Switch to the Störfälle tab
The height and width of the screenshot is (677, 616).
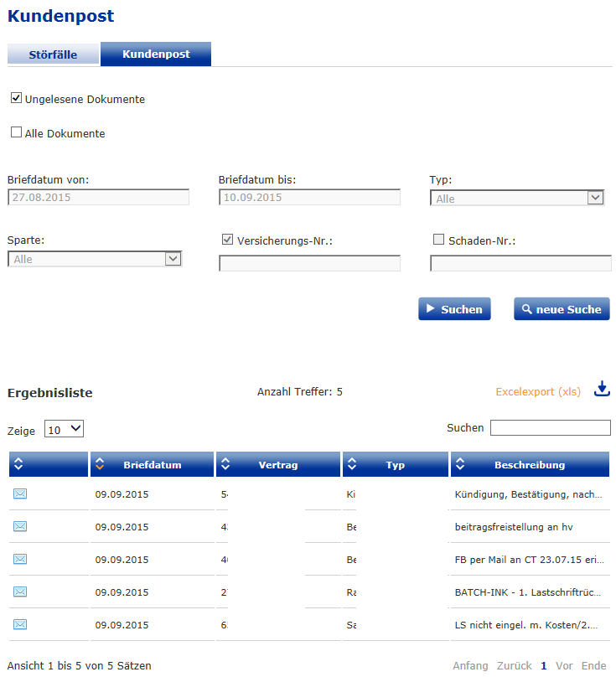pos(53,54)
